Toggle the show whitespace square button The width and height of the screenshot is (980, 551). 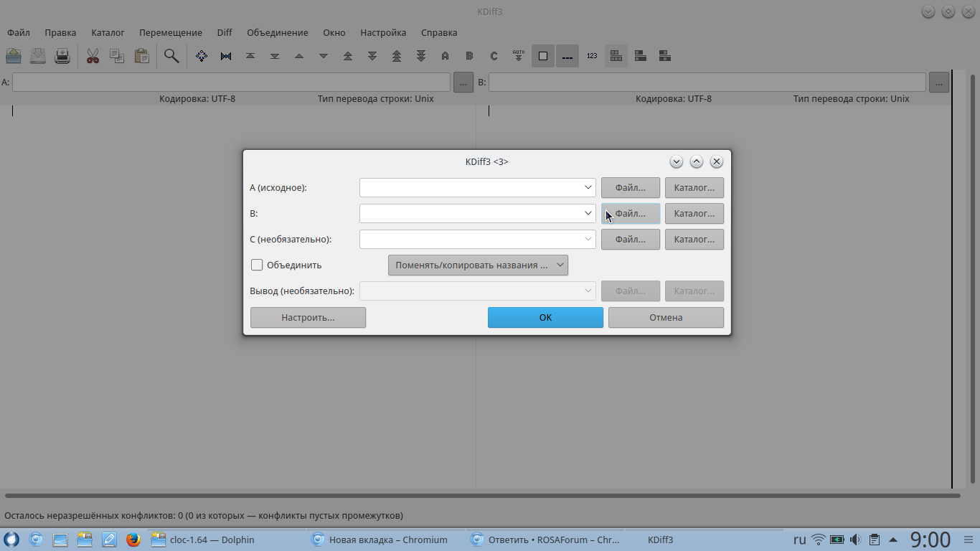[543, 56]
